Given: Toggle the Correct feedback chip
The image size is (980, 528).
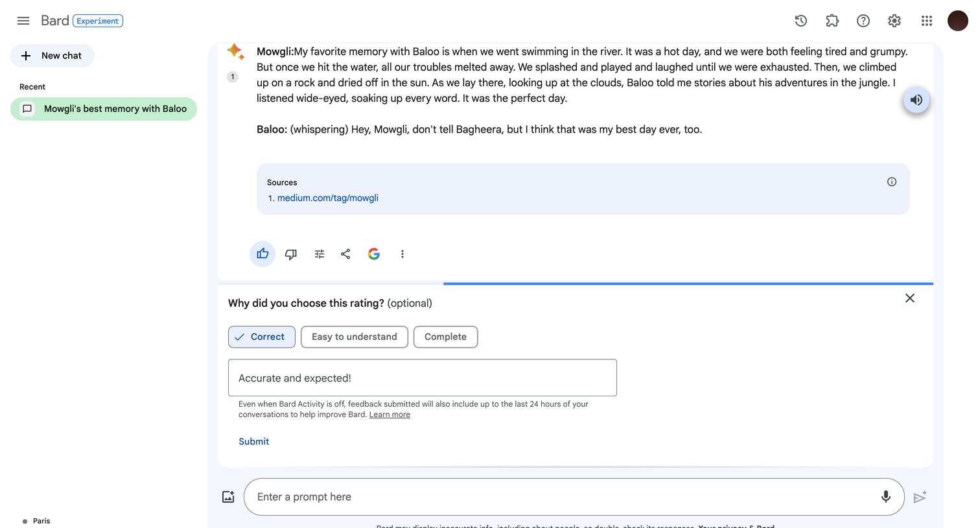Looking at the screenshot, I should 262,337.
